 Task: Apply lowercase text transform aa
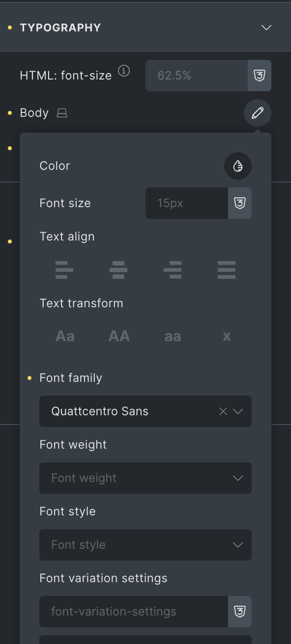click(x=173, y=336)
